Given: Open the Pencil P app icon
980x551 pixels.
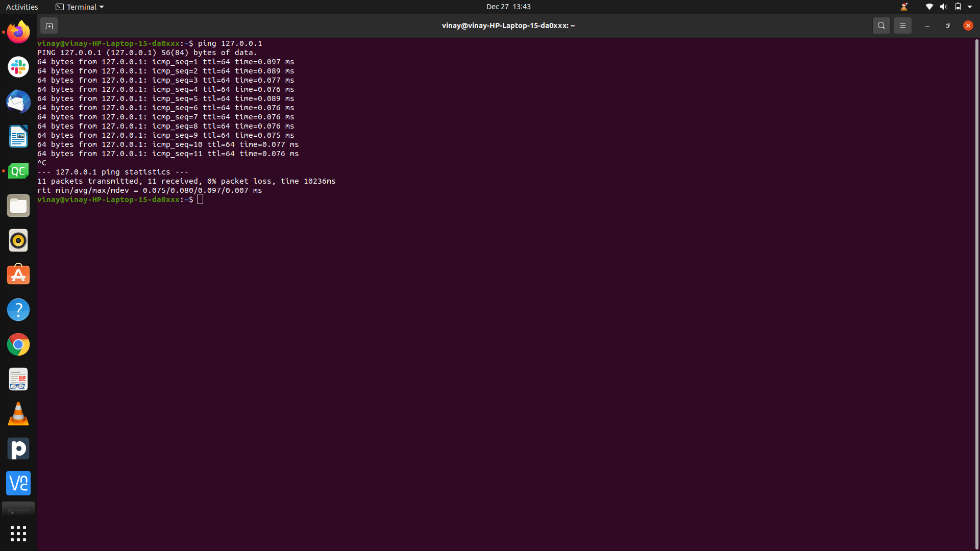Looking at the screenshot, I should (x=18, y=448).
